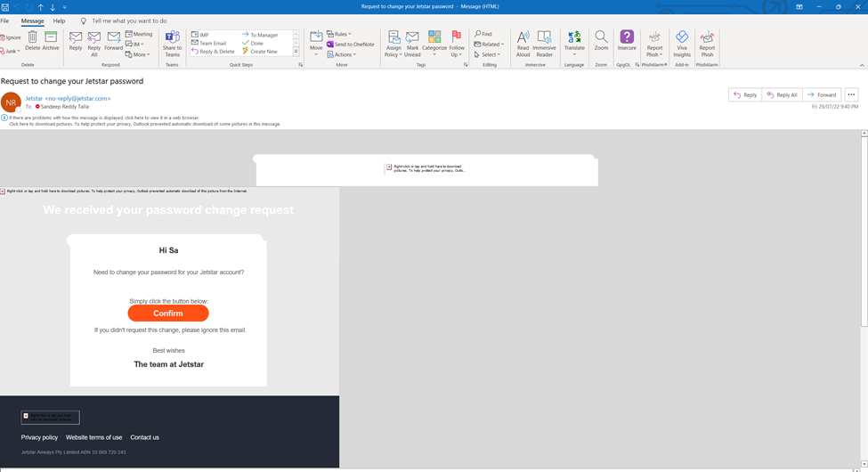Open the Assign Policy menu

pos(393,44)
